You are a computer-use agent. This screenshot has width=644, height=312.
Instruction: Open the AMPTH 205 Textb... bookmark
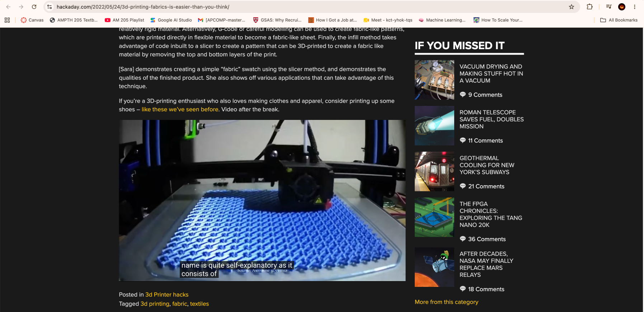74,20
